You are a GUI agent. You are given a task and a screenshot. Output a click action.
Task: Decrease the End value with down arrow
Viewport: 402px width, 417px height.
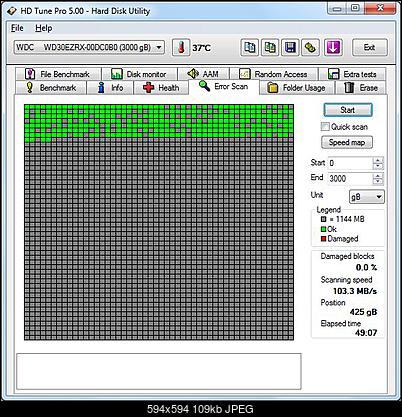378,182
